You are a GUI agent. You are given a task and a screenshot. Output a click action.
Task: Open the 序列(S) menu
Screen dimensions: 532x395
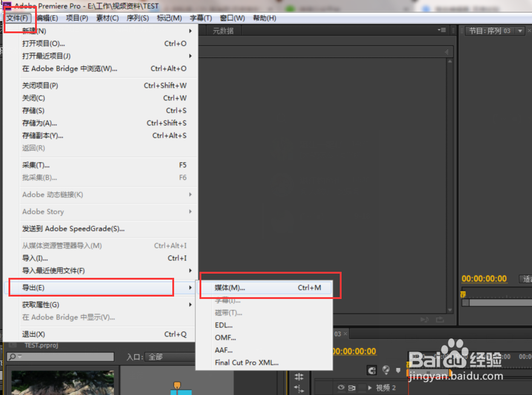point(137,18)
